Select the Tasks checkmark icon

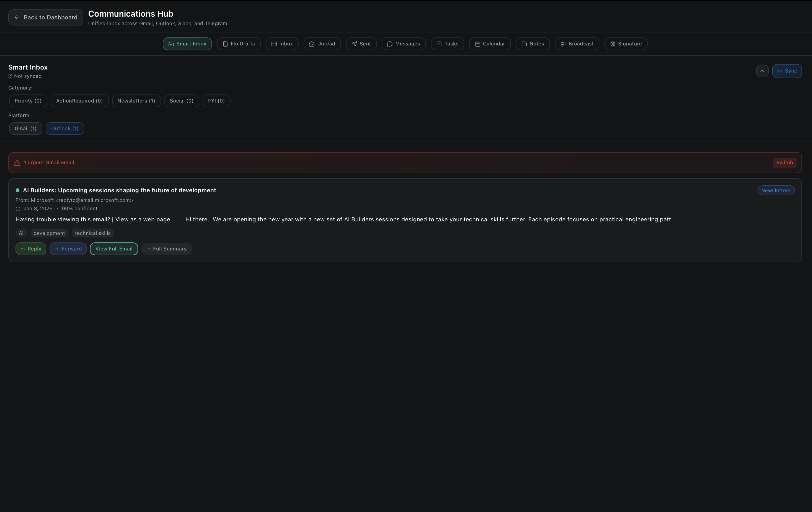click(439, 43)
